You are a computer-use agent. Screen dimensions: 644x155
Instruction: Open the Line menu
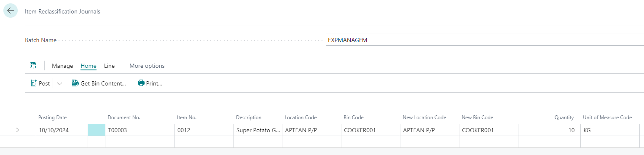pos(109,66)
